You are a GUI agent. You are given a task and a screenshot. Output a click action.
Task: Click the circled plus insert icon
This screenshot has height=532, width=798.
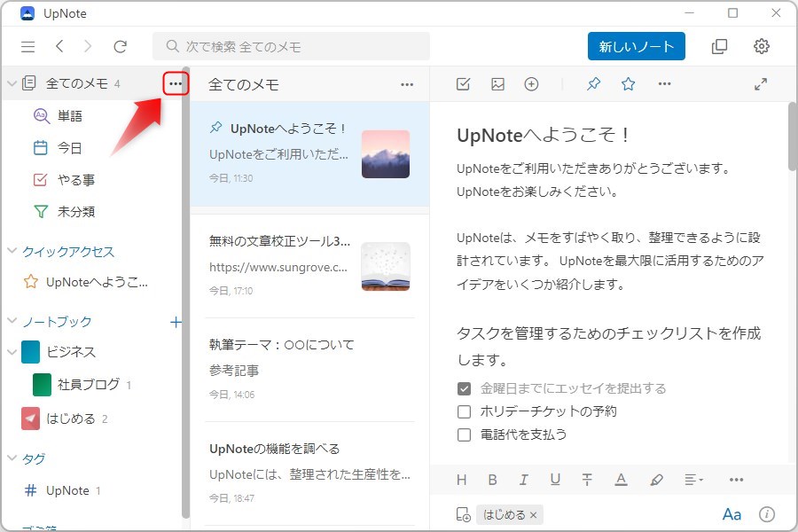[x=531, y=84]
